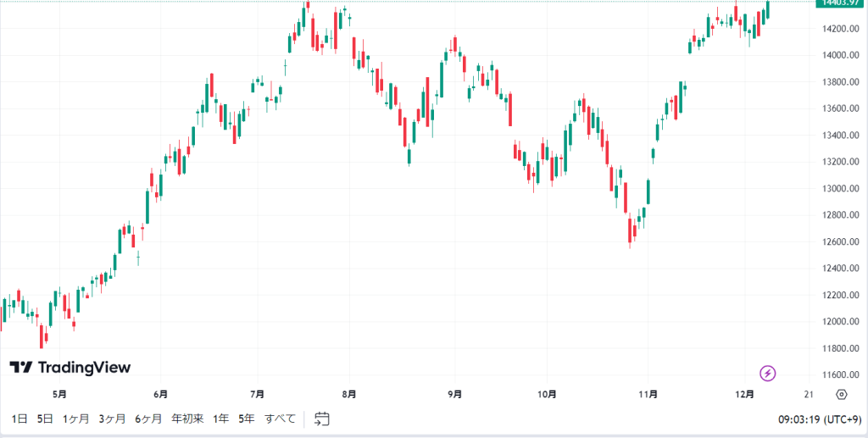Click the 13400.00 price axis label
868x438 pixels.
pyautogui.click(x=840, y=136)
